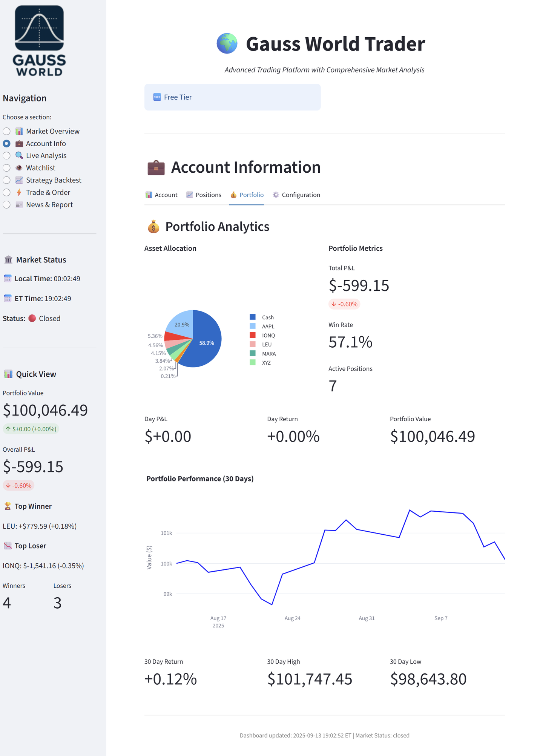This screenshot has height=756, width=543.
Task: Toggle Cash legend swatch in Asset Allocation
Action: coord(253,317)
